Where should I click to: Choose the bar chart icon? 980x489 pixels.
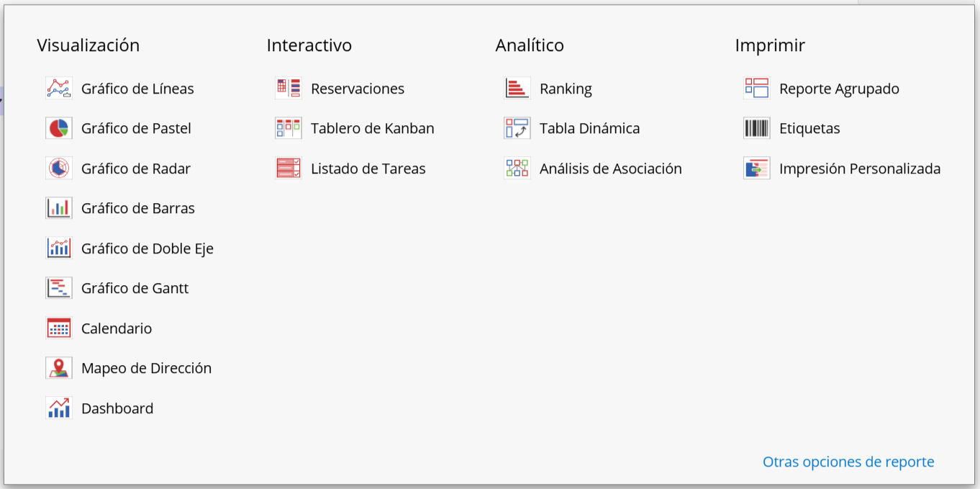pyautogui.click(x=59, y=208)
